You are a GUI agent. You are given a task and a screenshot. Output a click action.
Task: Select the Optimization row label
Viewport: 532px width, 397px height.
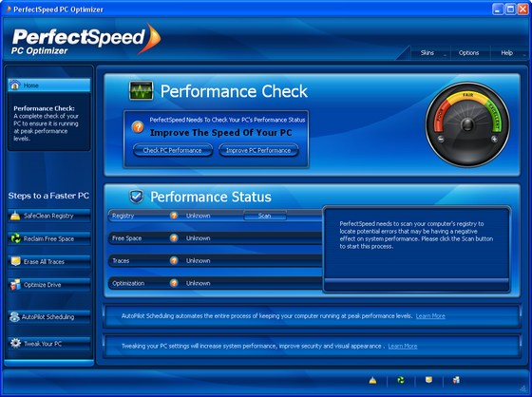128,283
